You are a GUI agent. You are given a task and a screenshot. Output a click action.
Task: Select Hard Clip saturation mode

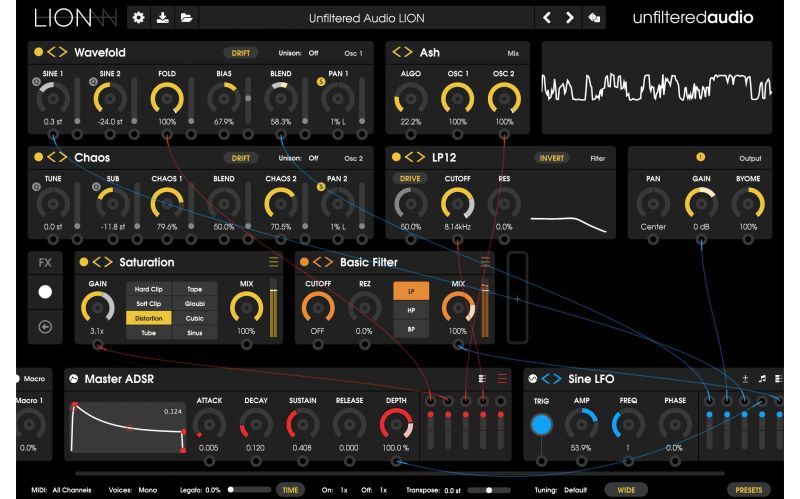pos(148,289)
